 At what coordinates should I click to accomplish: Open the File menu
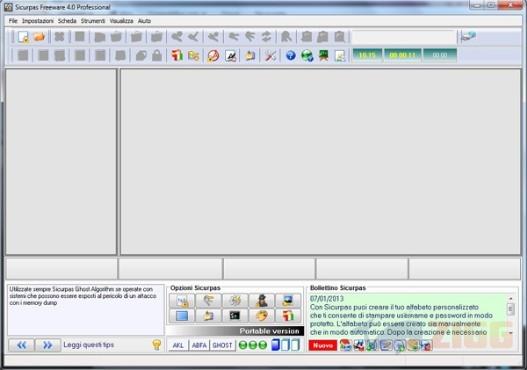pos(13,21)
